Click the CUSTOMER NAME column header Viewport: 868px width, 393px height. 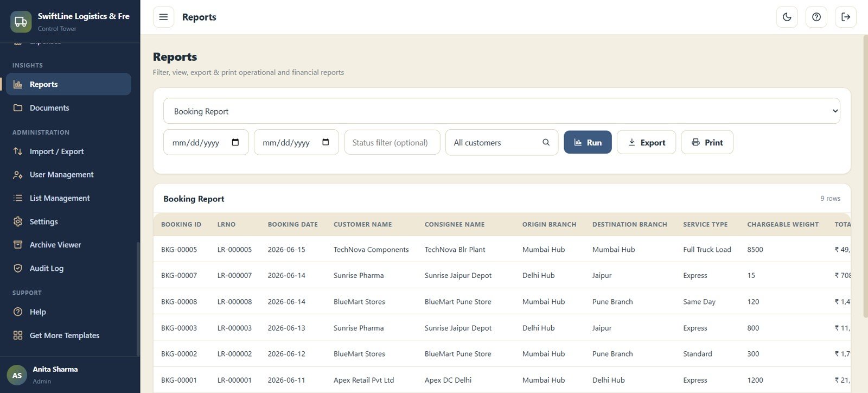coord(362,224)
